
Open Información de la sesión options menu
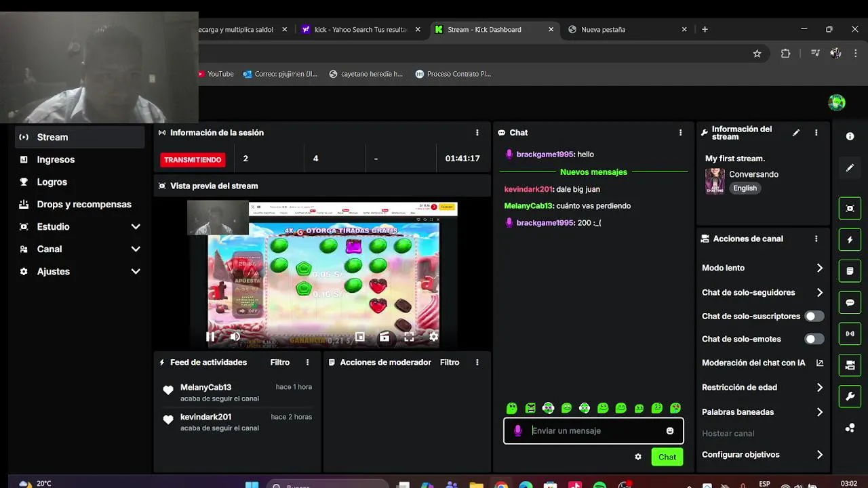477,133
